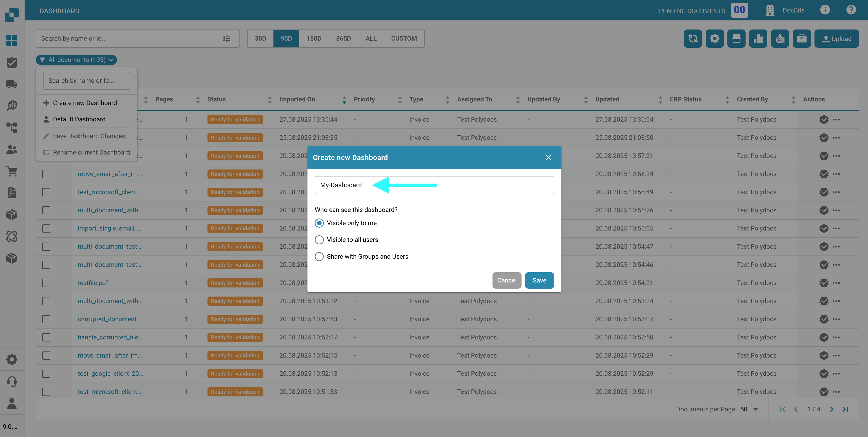Click the headset support sidebar icon

(x=12, y=381)
